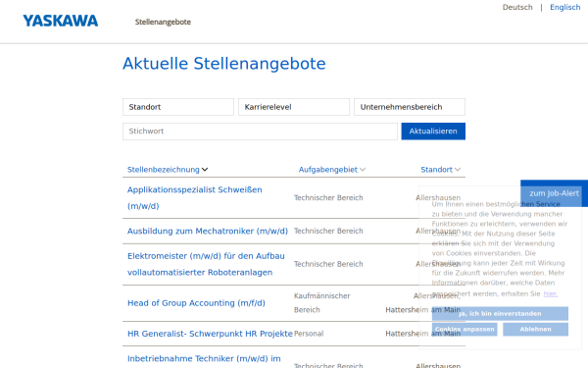Viewport: 588px width, 368px height.
Task: Sort by Aufgabengebiet column header
Action: click(332, 170)
